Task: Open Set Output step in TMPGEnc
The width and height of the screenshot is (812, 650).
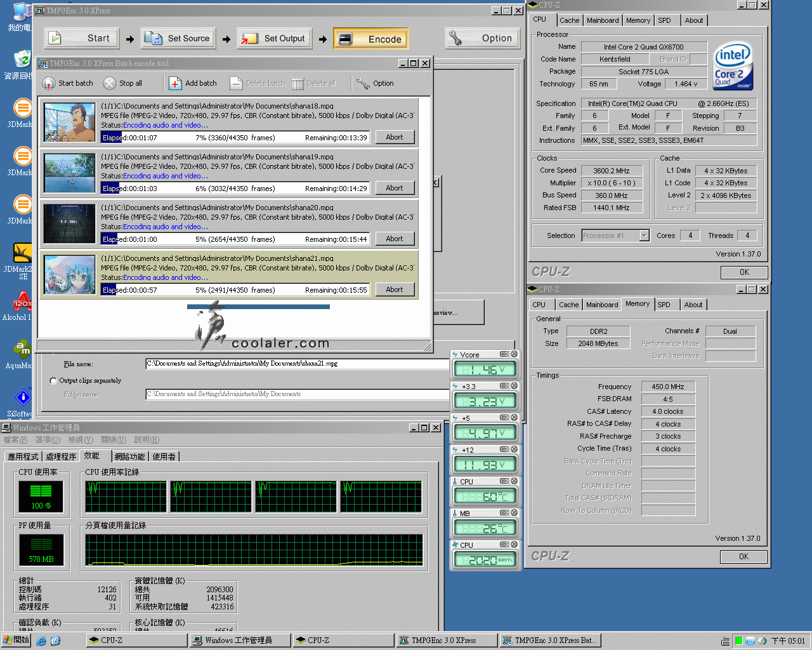Action: coord(275,38)
